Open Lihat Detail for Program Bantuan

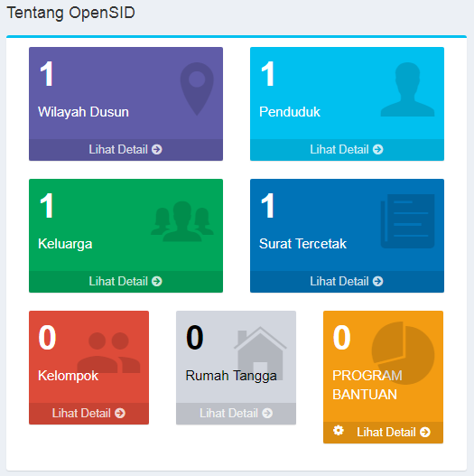coord(394,432)
